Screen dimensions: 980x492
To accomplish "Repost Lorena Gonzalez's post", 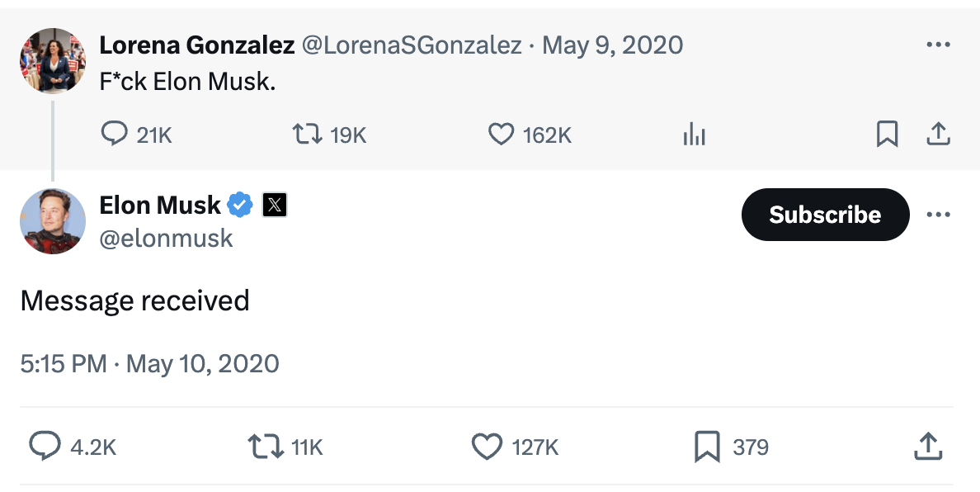I will (306, 134).
